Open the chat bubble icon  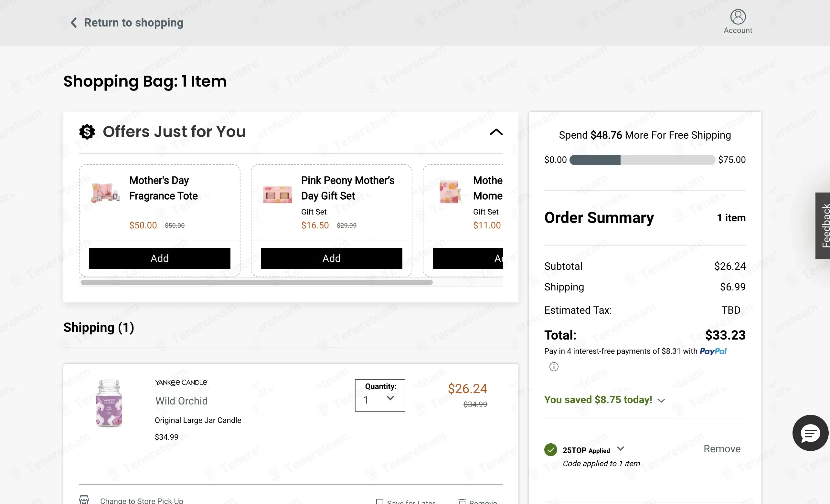(811, 433)
